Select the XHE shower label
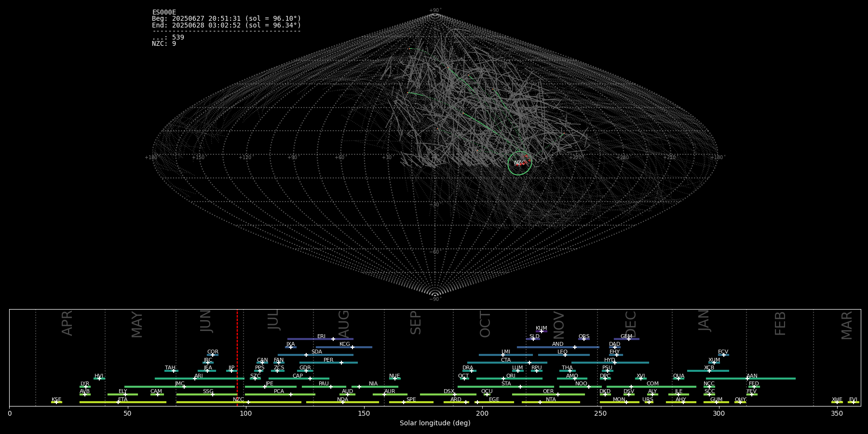Image resolution: width=868 pixels, height=434 pixels. 837,400
